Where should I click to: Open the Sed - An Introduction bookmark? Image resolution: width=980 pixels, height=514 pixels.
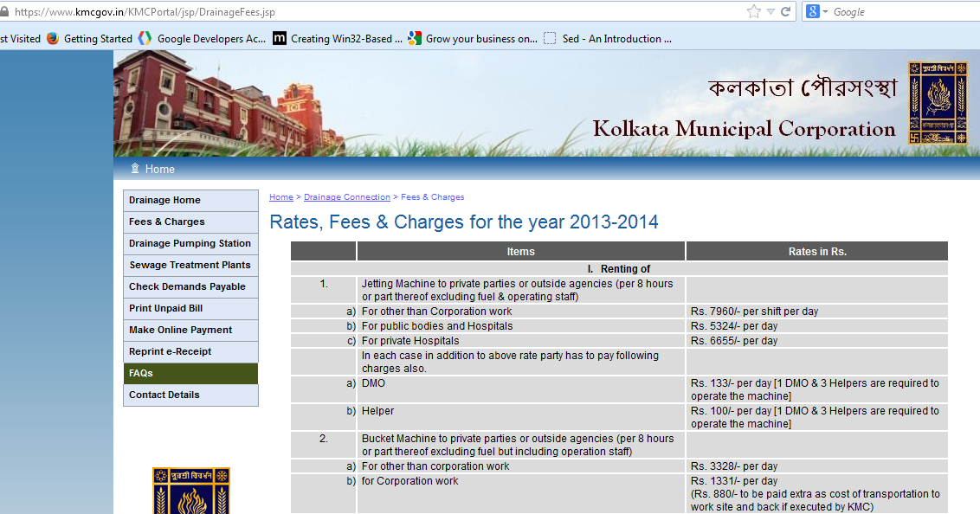608,39
